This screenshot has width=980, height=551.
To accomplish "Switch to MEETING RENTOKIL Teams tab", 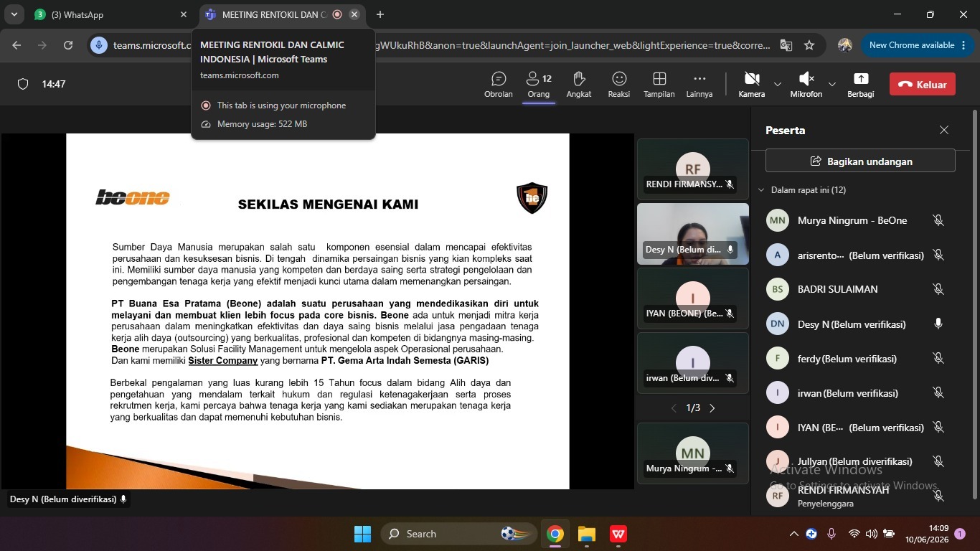I will click(281, 14).
